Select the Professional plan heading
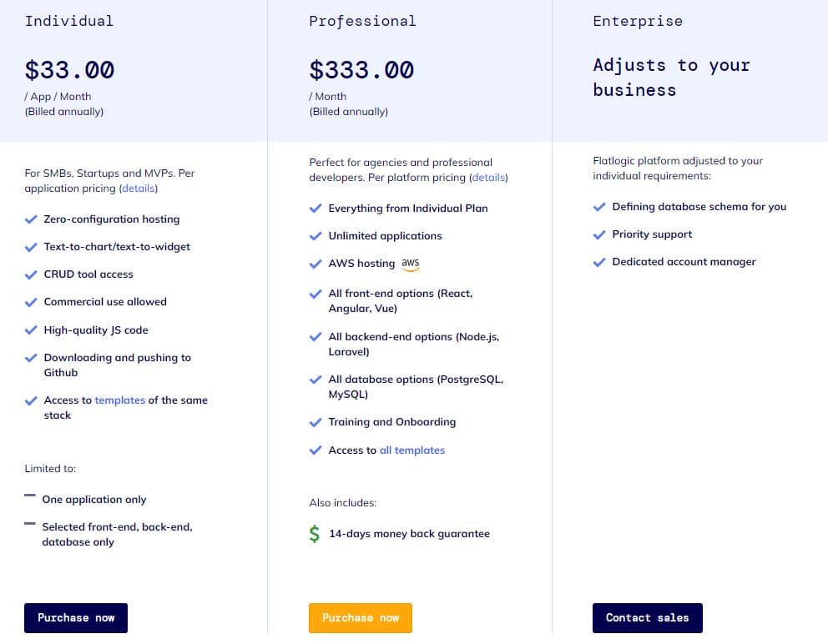Image resolution: width=828 pixels, height=644 pixels. pos(362,20)
